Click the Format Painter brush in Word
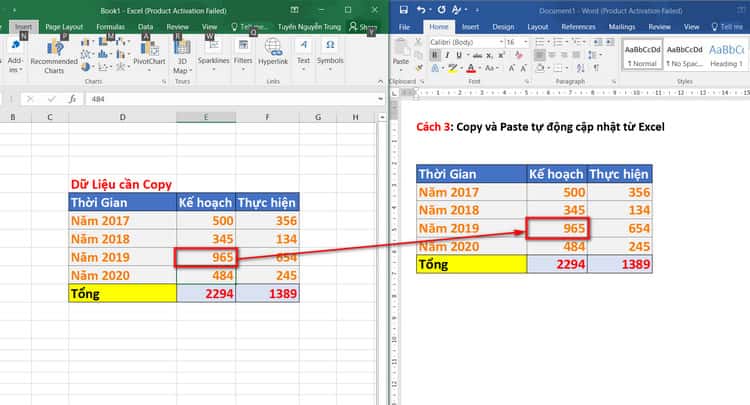The image size is (750, 405). [x=419, y=68]
